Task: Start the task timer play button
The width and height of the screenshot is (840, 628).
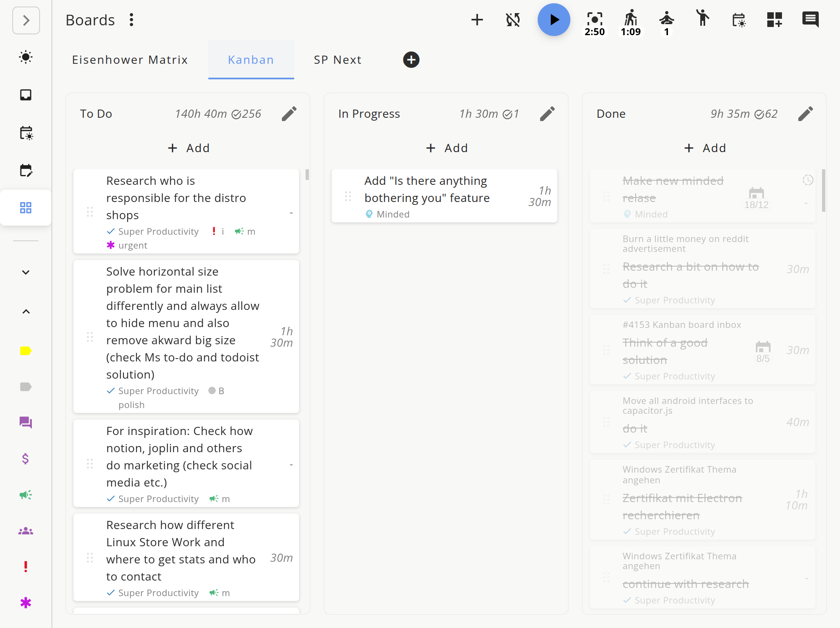Action: (x=554, y=20)
